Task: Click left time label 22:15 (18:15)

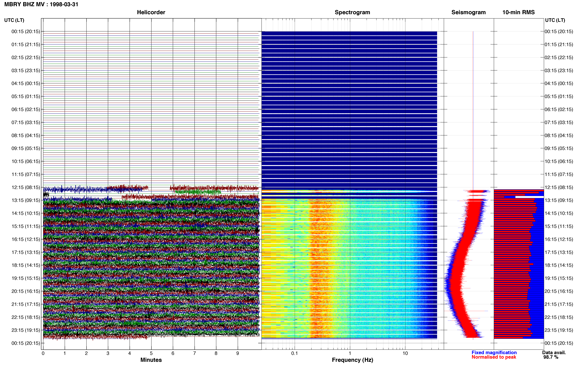Action: (26, 317)
